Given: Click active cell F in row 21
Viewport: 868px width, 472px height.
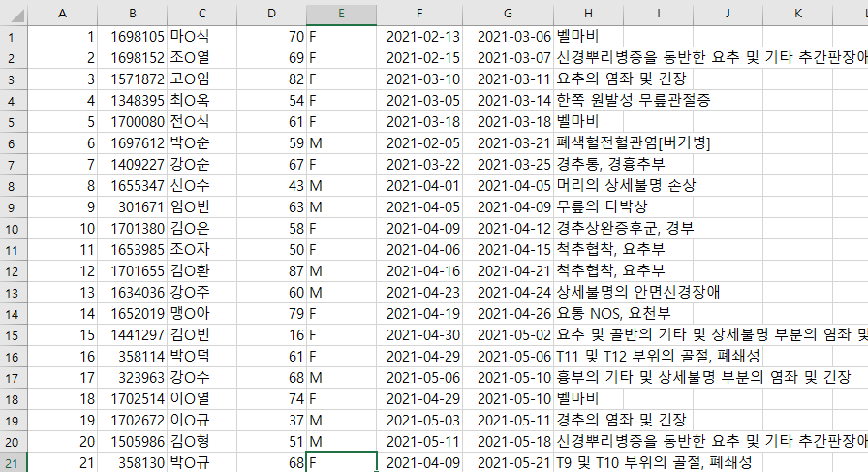Looking at the screenshot, I should point(341,462).
